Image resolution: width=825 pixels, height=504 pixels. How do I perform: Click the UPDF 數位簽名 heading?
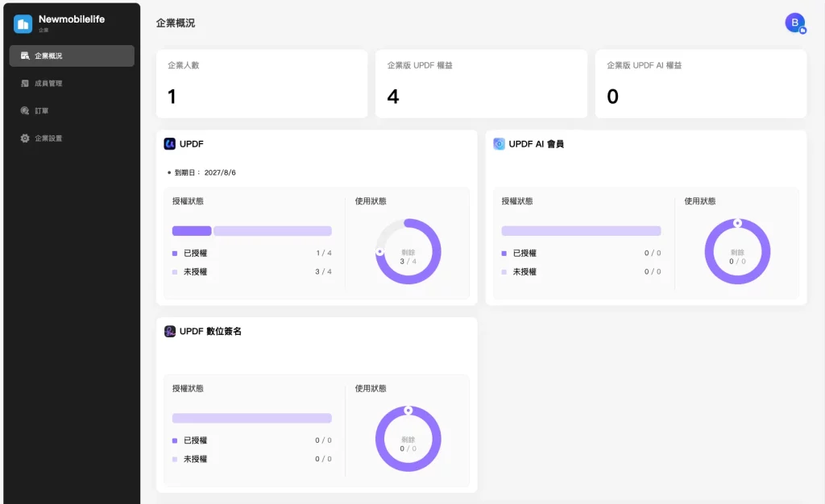[210, 331]
